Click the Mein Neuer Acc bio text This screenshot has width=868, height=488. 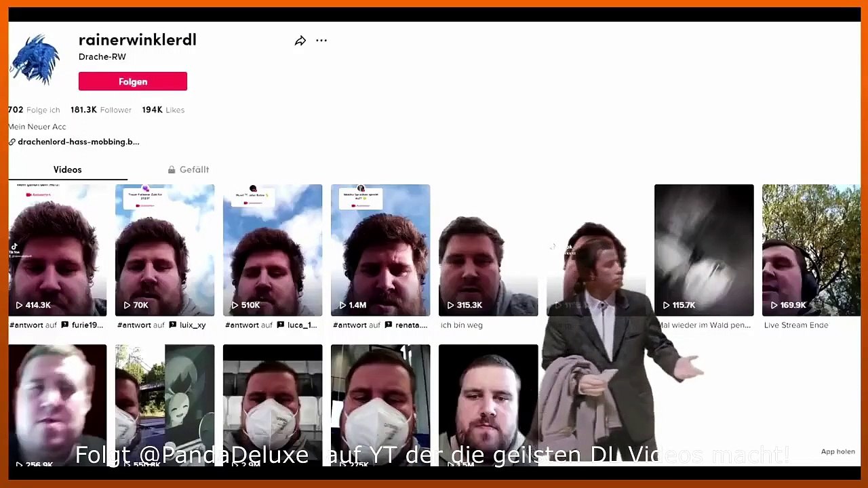[x=37, y=127]
